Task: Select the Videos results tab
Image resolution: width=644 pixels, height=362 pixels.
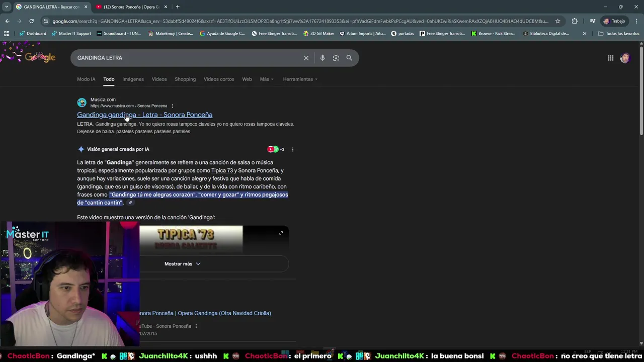Action: tap(159, 79)
